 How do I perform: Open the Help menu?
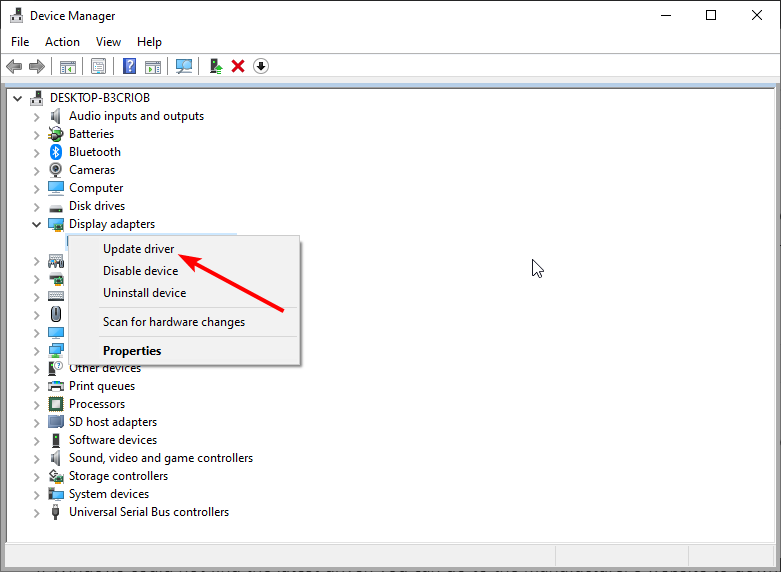tap(149, 42)
